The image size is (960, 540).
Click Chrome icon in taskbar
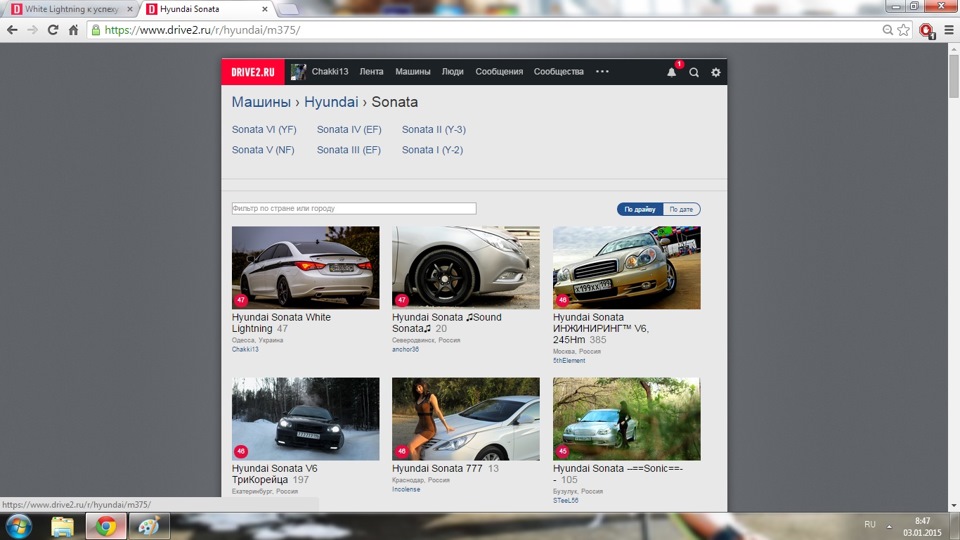pyautogui.click(x=106, y=527)
